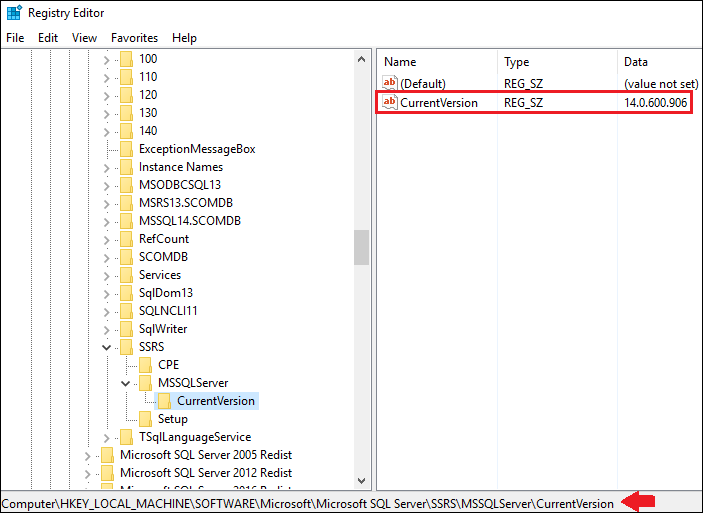Click the folder icon of key 110

(126, 77)
